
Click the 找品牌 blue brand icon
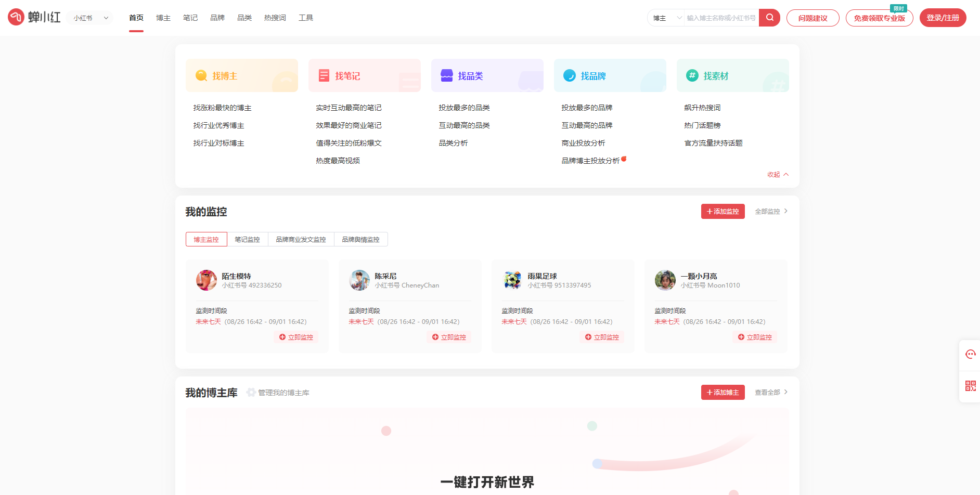pos(570,75)
